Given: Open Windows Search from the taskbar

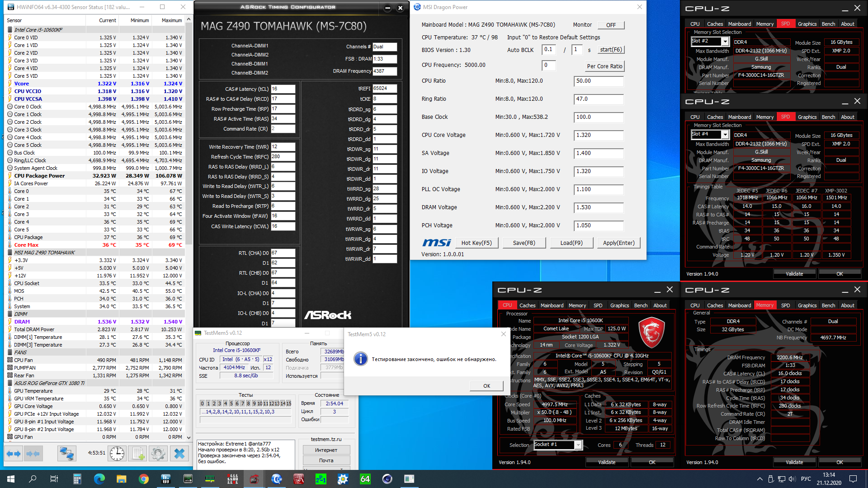Looking at the screenshot, I should 33,479.
